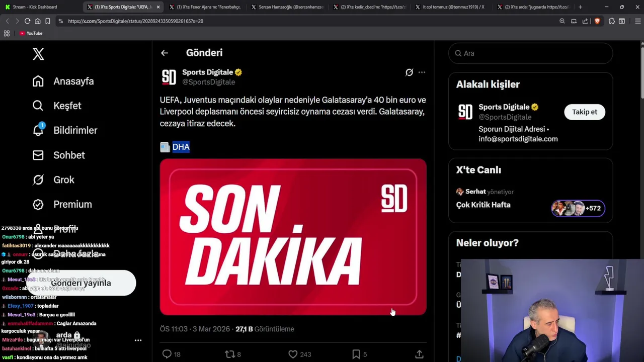The width and height of the screenshot is (644, 362).
Task: Click the +572 listeners avatars badge
Action: (x=578, y=208)
